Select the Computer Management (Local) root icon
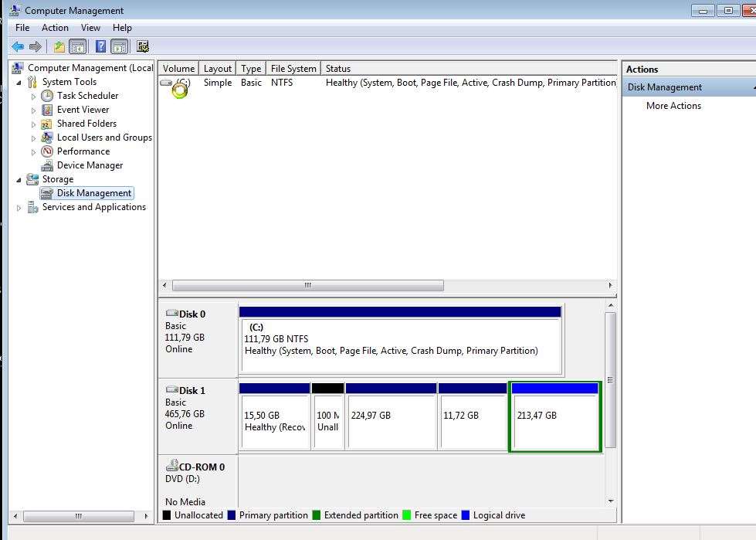Viewport: 756px width, 540px height. click(x=18, y=68)
